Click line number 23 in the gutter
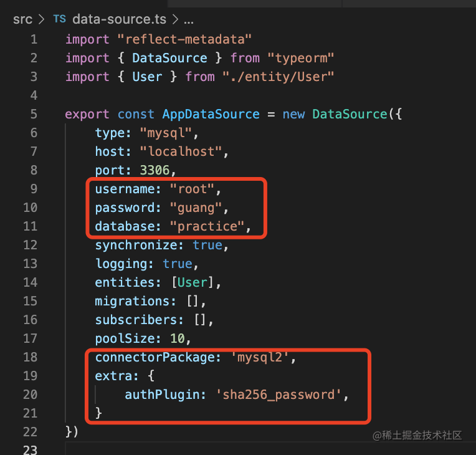The image size is (476, 455). point(31,450)
